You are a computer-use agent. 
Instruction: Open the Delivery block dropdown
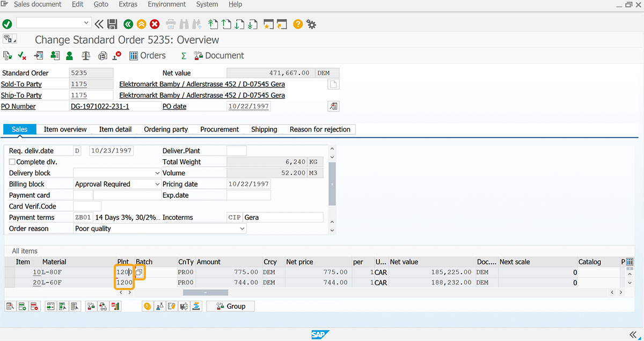(157, 173)
